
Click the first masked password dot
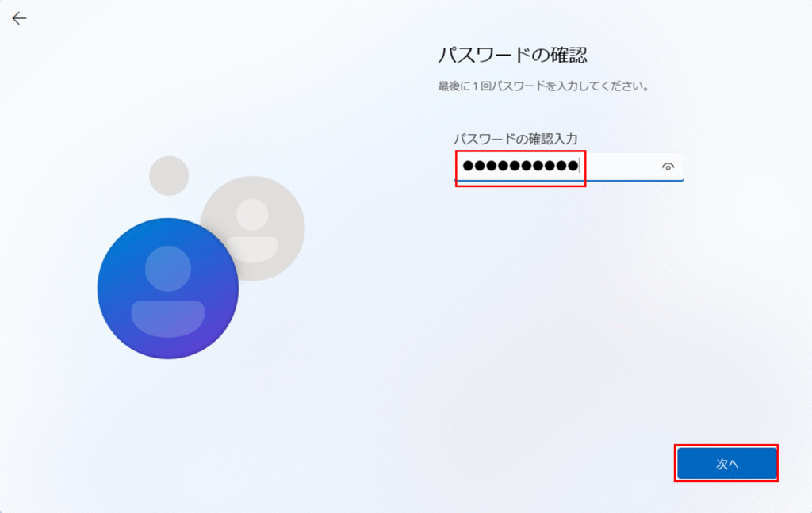468,166
